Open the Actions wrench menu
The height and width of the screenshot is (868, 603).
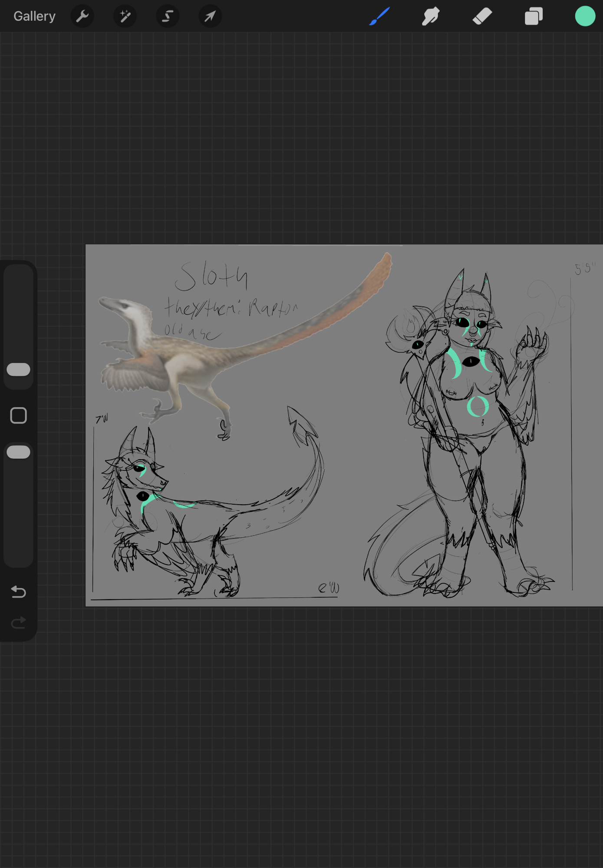[82, 16]
